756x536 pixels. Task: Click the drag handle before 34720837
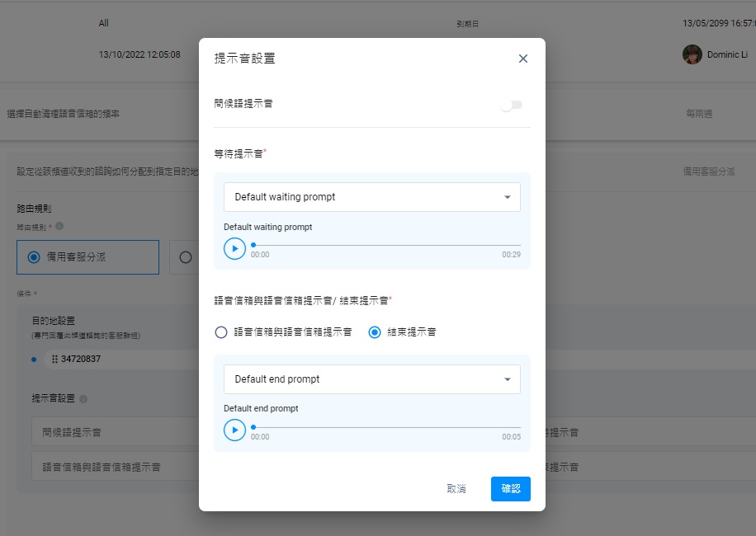54,358
